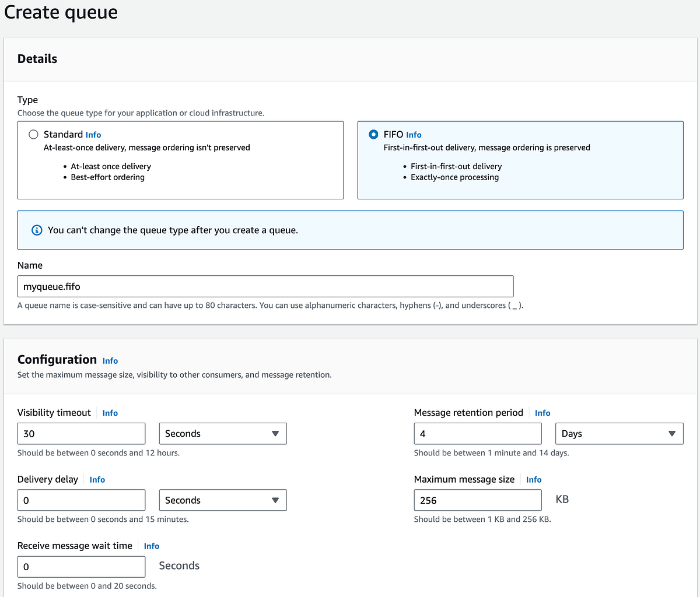Click the Maximum message size field showing 256
700x597 pixels.
pyautogui.click(x=477, y=500)
